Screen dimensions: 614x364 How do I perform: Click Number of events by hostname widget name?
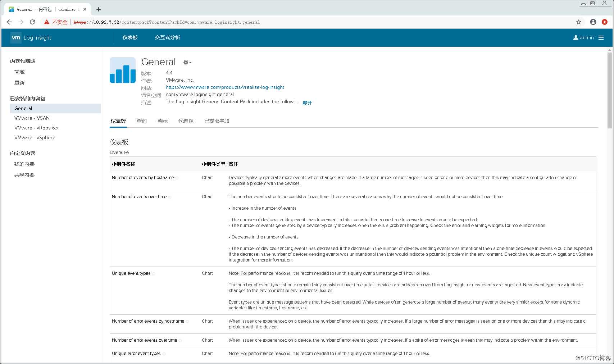pyautogui.click(x=143, y=178)
